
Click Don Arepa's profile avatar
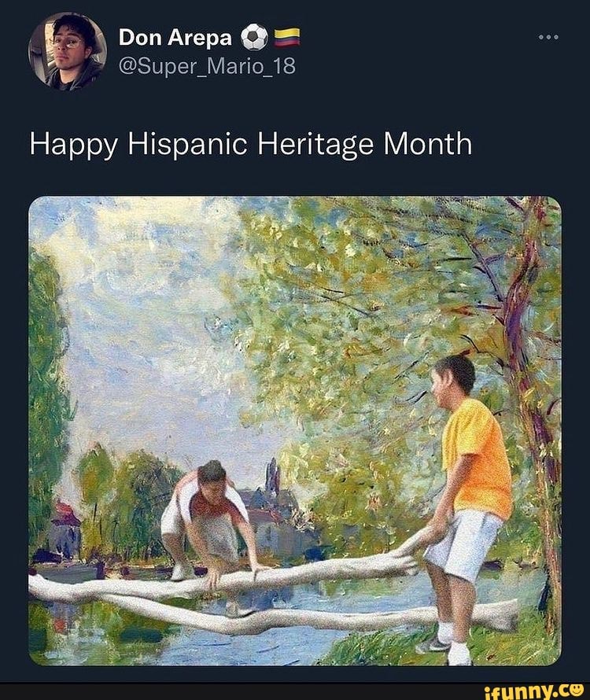67,50
